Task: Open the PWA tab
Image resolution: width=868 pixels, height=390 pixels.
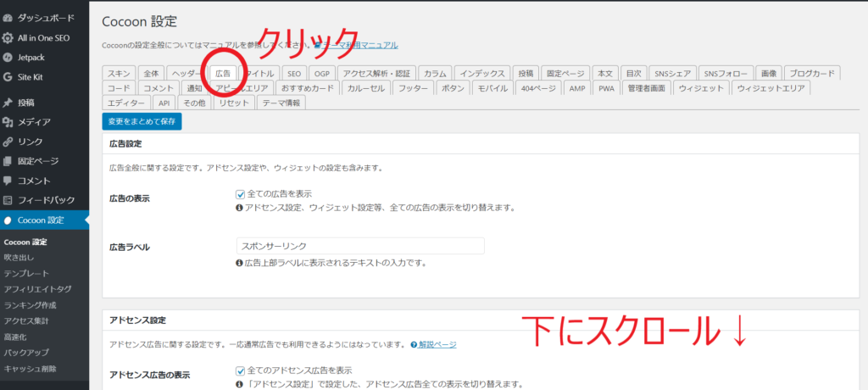Action: pyautogui.click(x=606, y=89)
